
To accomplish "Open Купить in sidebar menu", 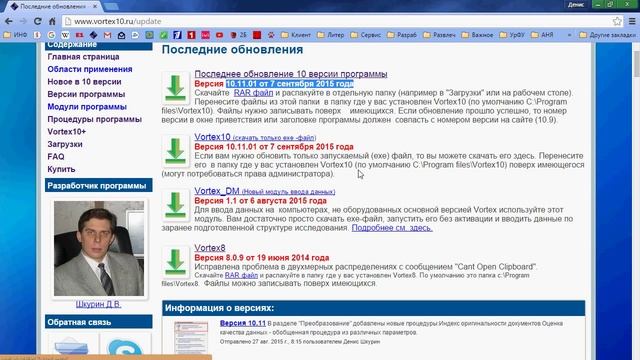I will coord(61,169).
